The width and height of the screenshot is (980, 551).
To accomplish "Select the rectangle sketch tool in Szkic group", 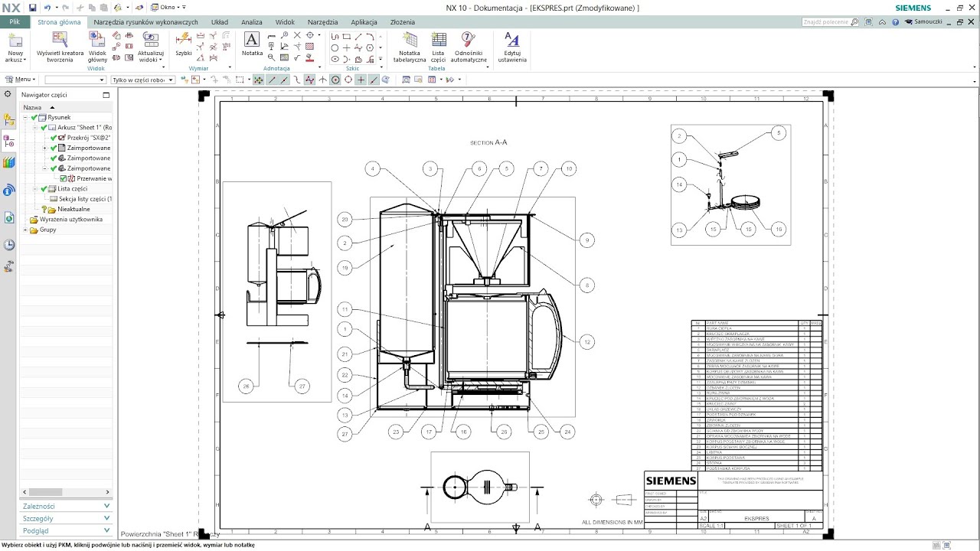I will point(347,36).
